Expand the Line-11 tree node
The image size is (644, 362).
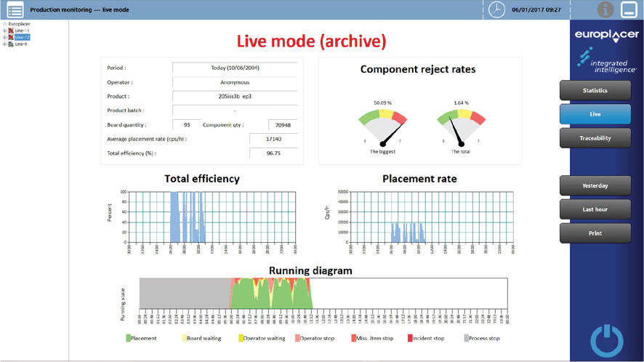click(4, 31)
